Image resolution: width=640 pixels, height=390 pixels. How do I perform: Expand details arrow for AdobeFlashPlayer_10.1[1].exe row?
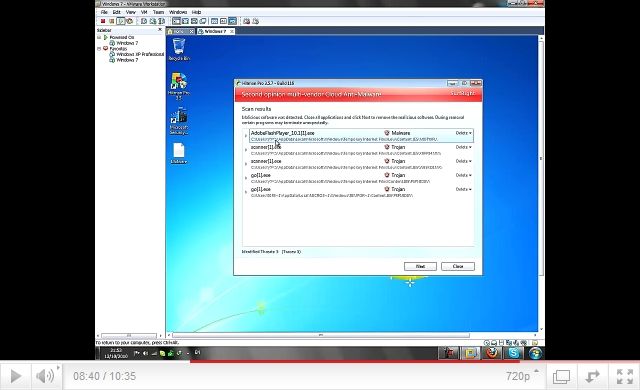(x=246, y=136)
